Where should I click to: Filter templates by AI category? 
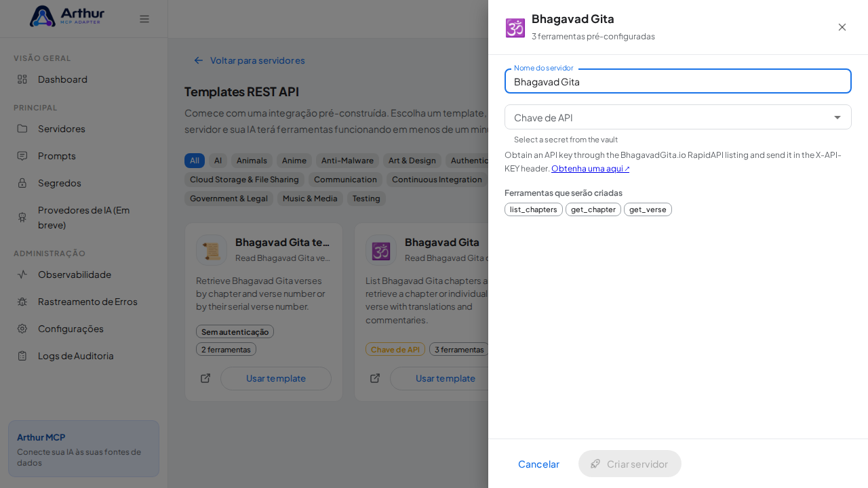[218, 161]
